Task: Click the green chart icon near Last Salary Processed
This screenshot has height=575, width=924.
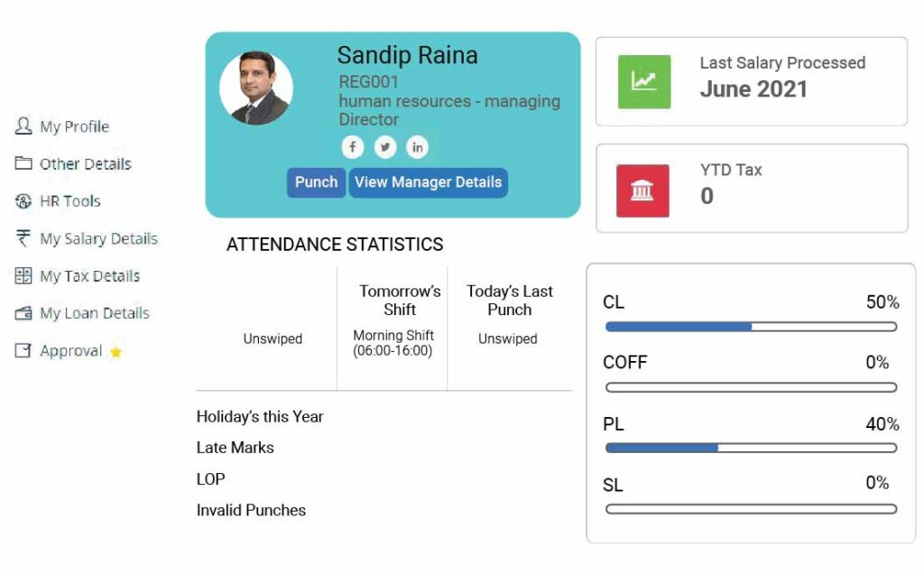Action: [644, 80]
